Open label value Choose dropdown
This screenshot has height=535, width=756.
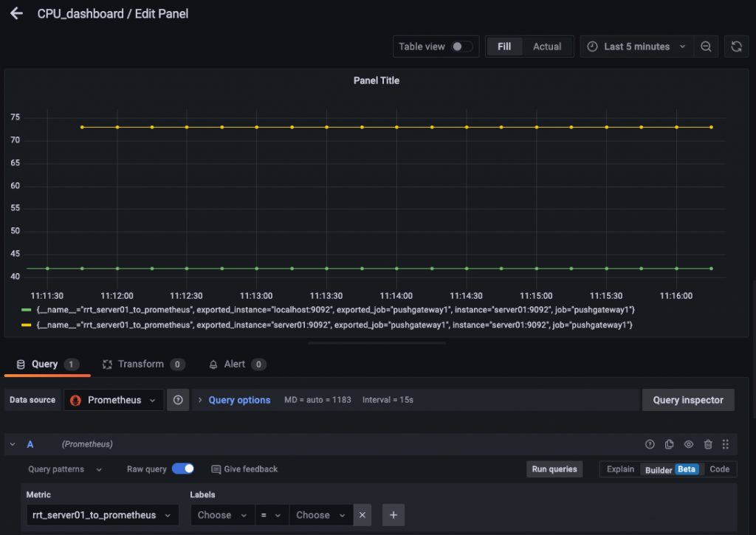[321, 515]
